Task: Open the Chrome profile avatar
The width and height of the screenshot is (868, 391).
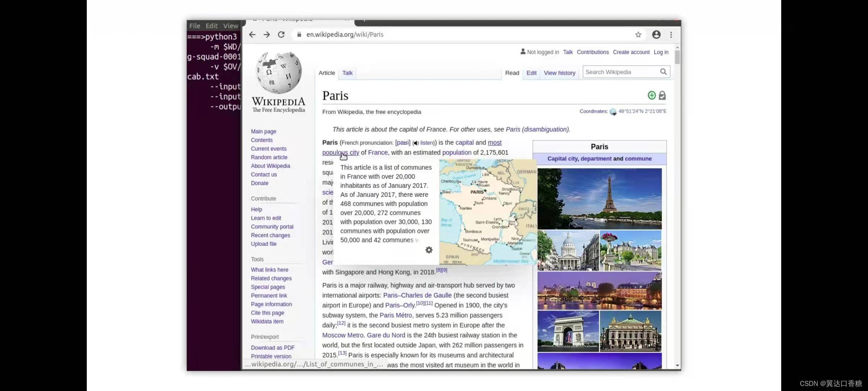Action: 656,34
